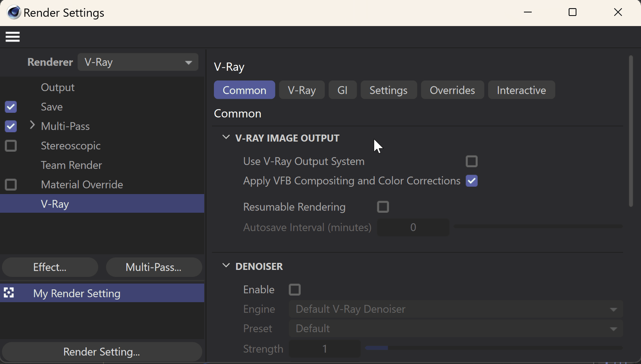Check Use V-Ray Output System
The image size is (641, 364).
click(471, 161)
